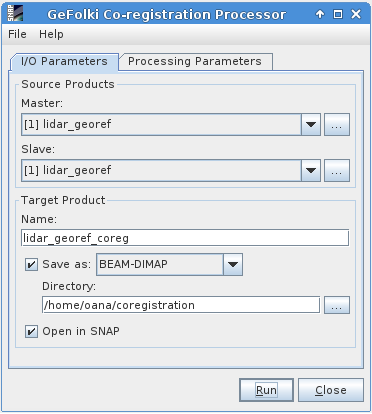
Task: Switch to the Processing Parameters tab
Action: coord(195,62)
